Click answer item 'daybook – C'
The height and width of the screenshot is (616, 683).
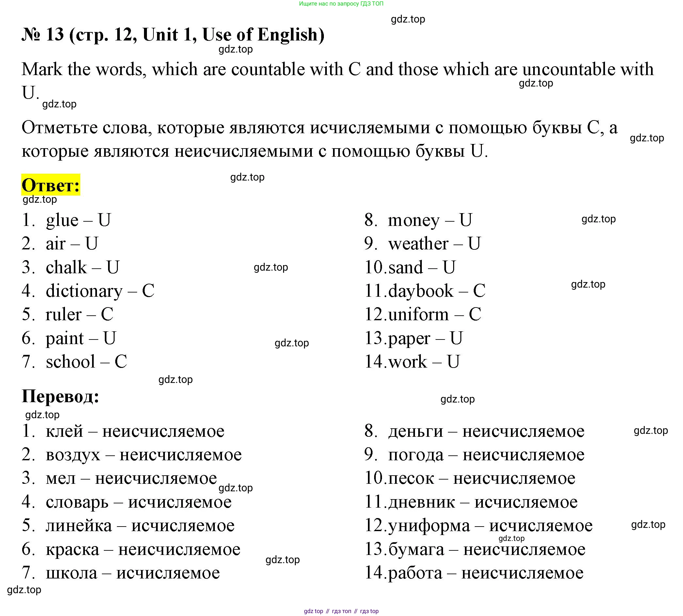click(x=436, y=291)
